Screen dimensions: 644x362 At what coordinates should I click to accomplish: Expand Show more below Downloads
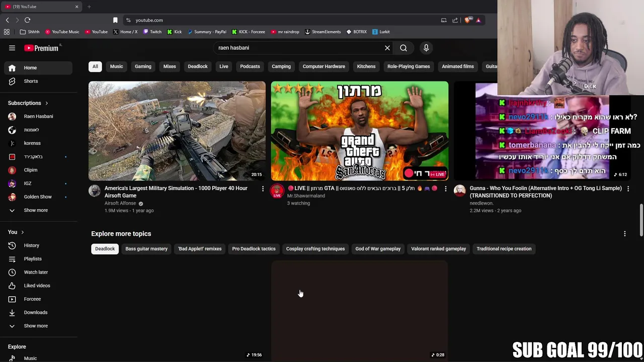pos(38,326)
